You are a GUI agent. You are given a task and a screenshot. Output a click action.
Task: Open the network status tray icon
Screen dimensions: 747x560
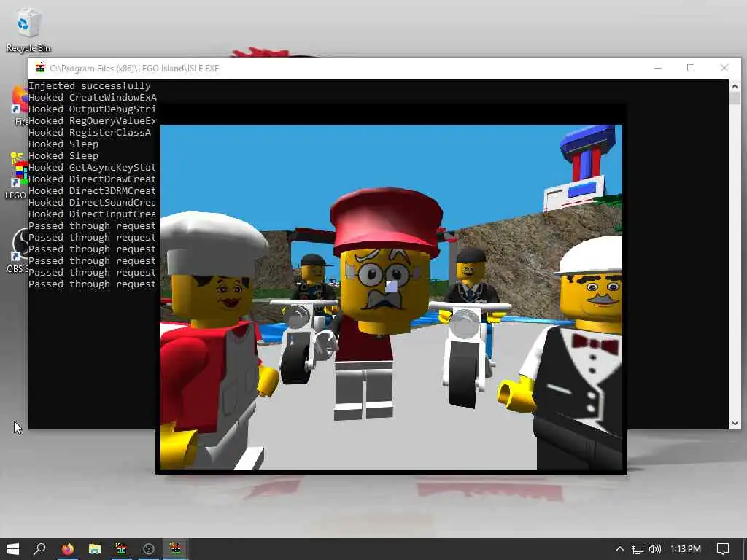click(638, 549)
